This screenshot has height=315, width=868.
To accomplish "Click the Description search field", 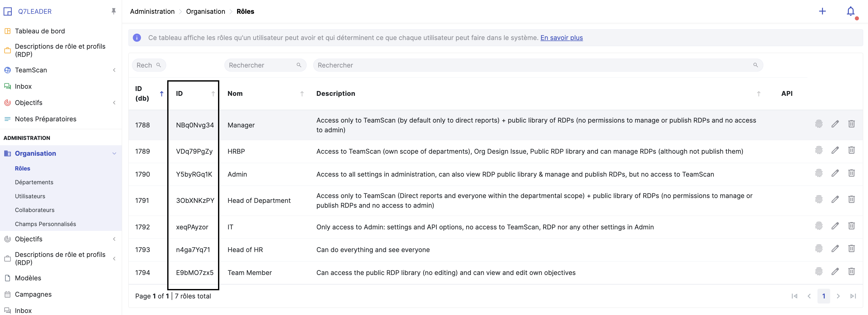I will (x=534, y=65).
